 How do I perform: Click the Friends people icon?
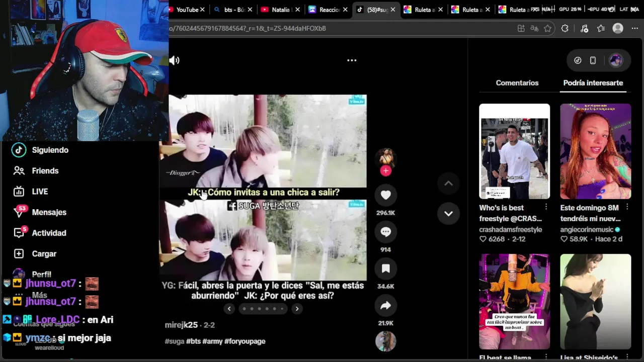pos(19,171)
